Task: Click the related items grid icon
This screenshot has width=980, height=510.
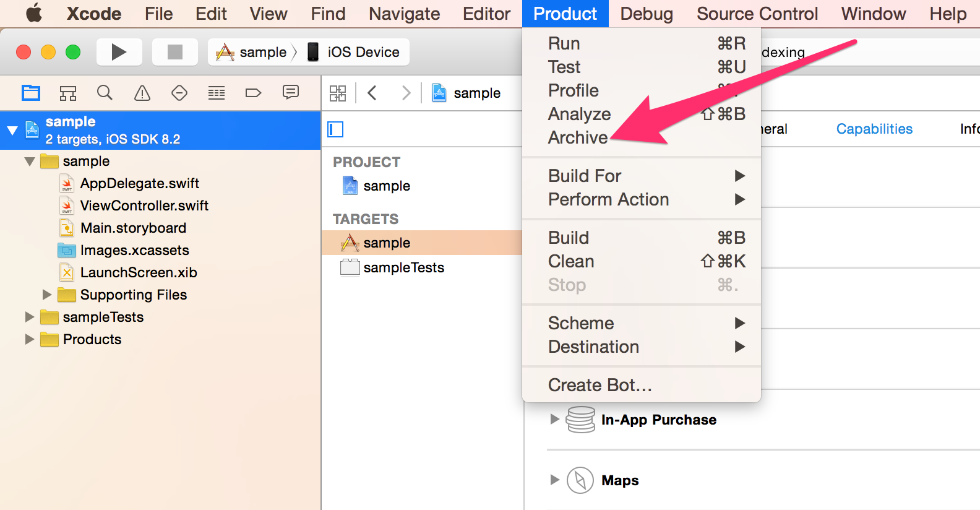Action: pos(338,93)
